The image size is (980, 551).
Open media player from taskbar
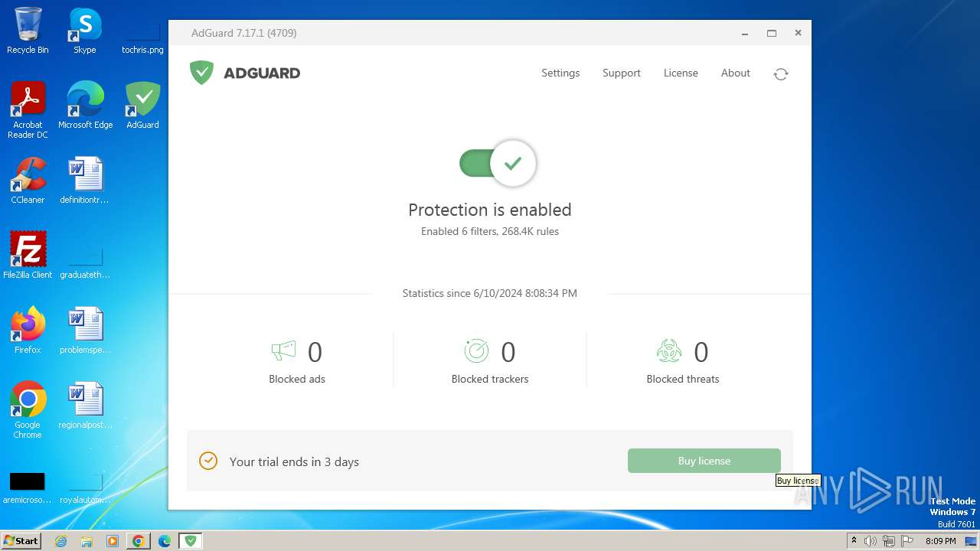pyautogui.click(x=113, y=541)
